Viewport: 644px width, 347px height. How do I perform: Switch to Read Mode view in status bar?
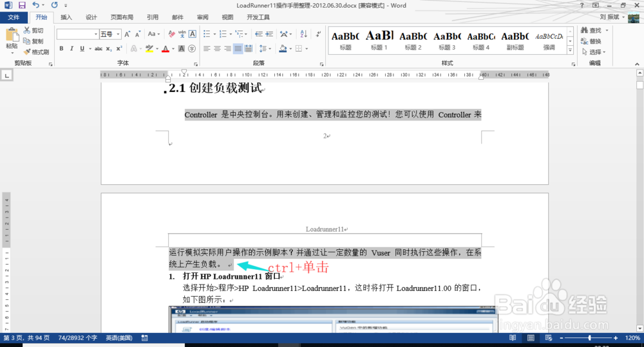coord(513,338)
